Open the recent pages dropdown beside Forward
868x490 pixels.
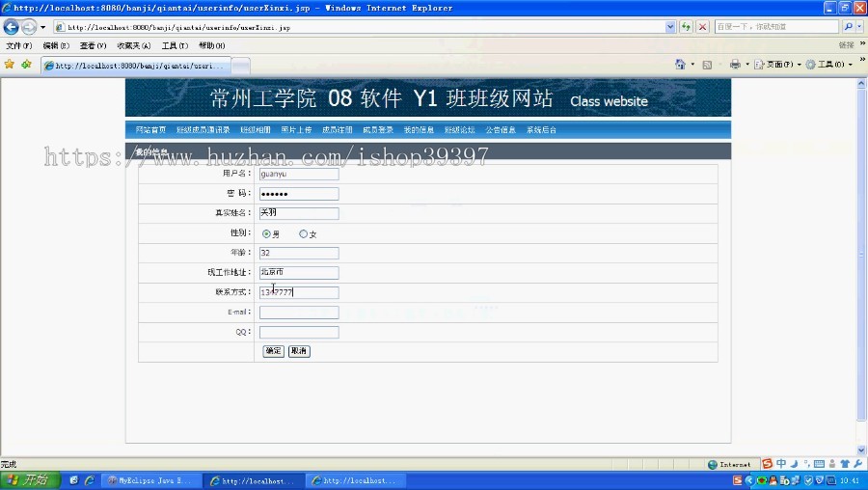coord(42,27)
